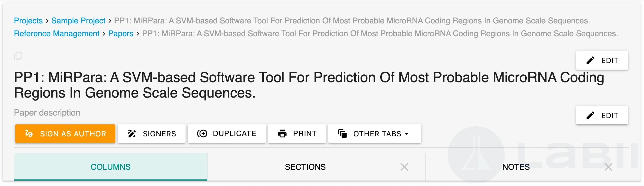Click the copy icon above the paper title
The height and width of the screenshot is (186, 644).
tap(18, 56)
